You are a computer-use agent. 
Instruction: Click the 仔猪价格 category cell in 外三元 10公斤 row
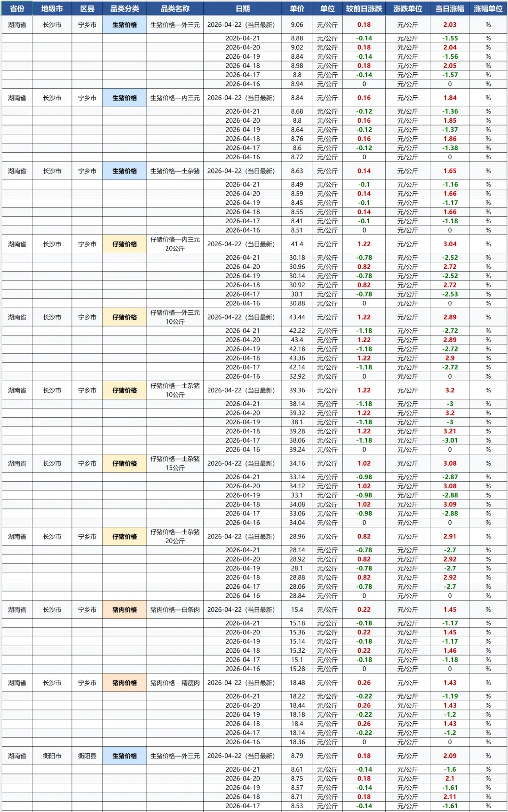125,317
